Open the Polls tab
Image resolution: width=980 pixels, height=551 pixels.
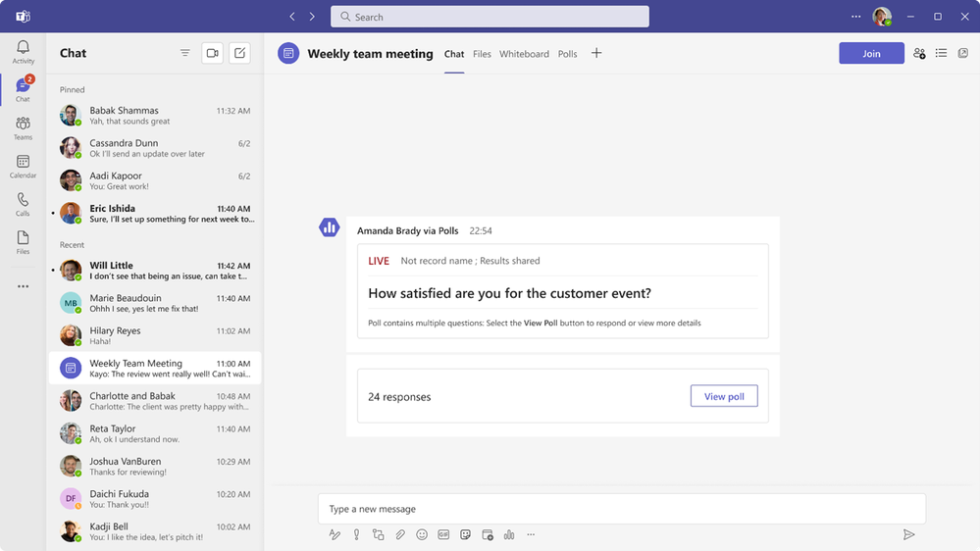[x=567, y=54]
